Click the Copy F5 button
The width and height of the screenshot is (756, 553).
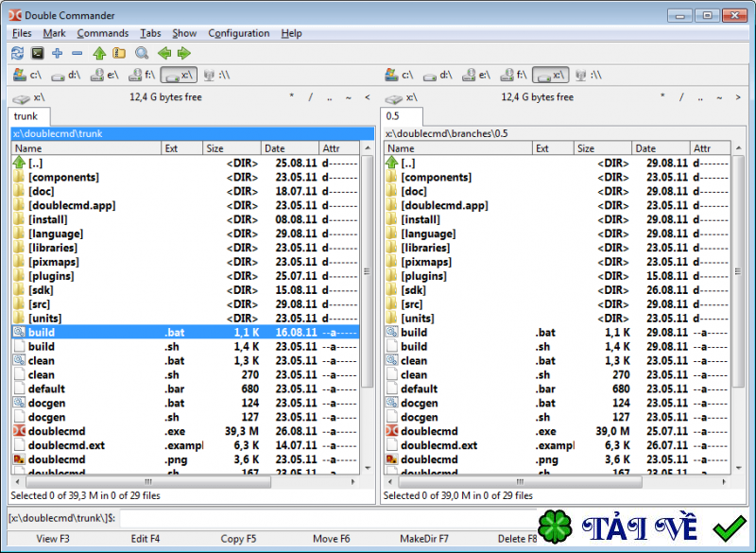[x=238, y=539]
